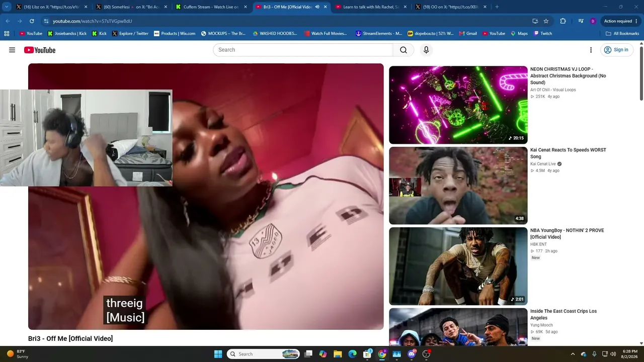Screen dimensions: 644x362
Task: Open the Kai Cenat Live channel
Action: pyautogui.click(x=543, y=164)
